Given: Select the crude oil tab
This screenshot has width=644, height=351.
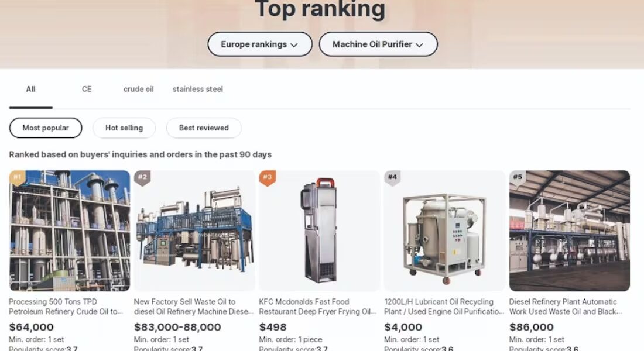Looking at the screenshot, I should pos(138,89).
